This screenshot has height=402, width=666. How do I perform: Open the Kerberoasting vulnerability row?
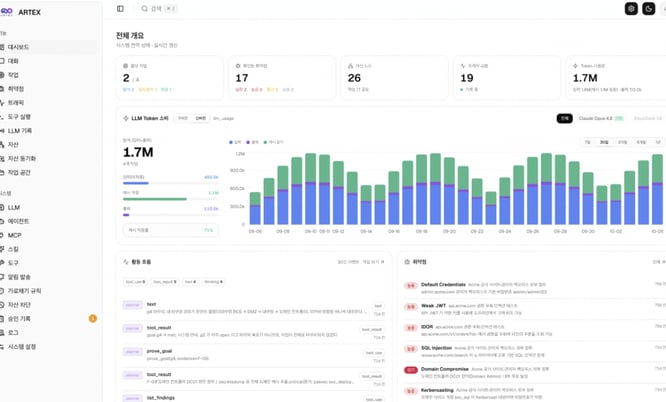tap(534, 393)
